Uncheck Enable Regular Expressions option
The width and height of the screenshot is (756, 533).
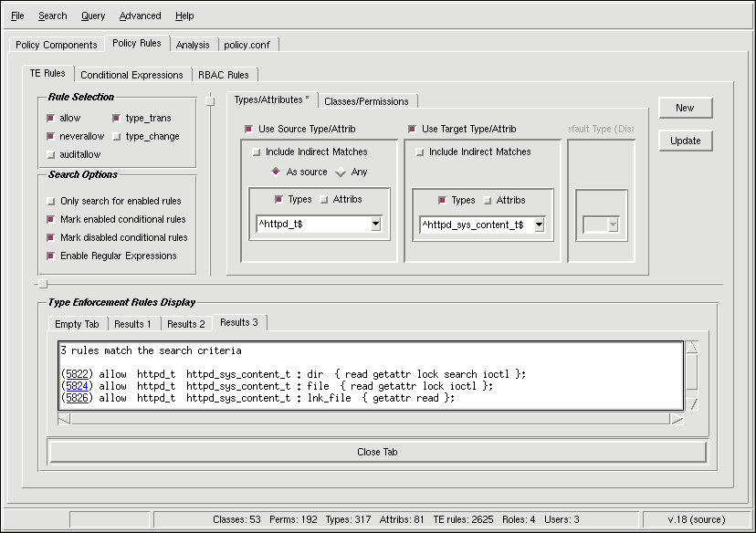(x=51, y=256)
